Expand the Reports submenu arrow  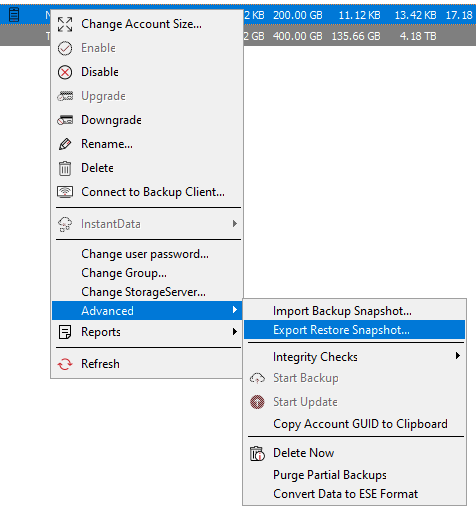(x=235, y=332)
